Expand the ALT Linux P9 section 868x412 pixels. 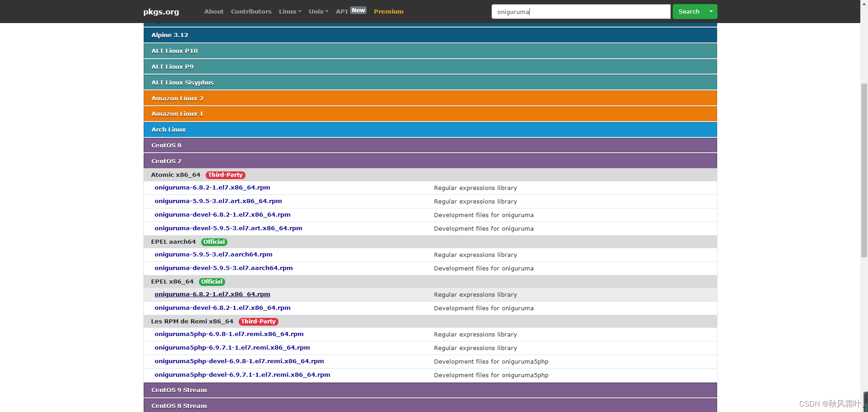430,66
